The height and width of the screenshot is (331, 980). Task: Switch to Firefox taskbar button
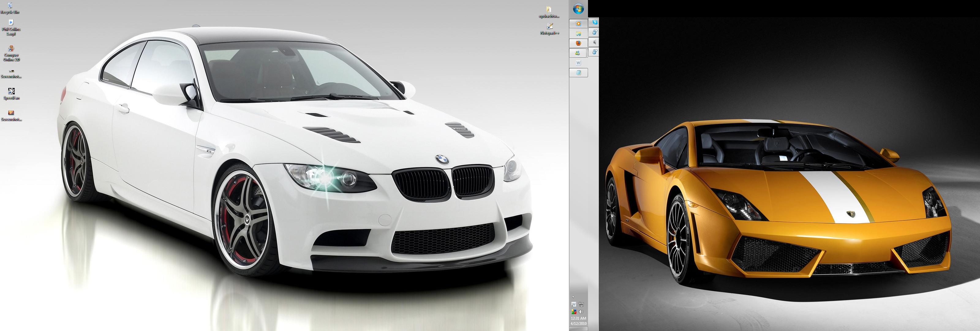pyautogui.click(x=578, y=43)
